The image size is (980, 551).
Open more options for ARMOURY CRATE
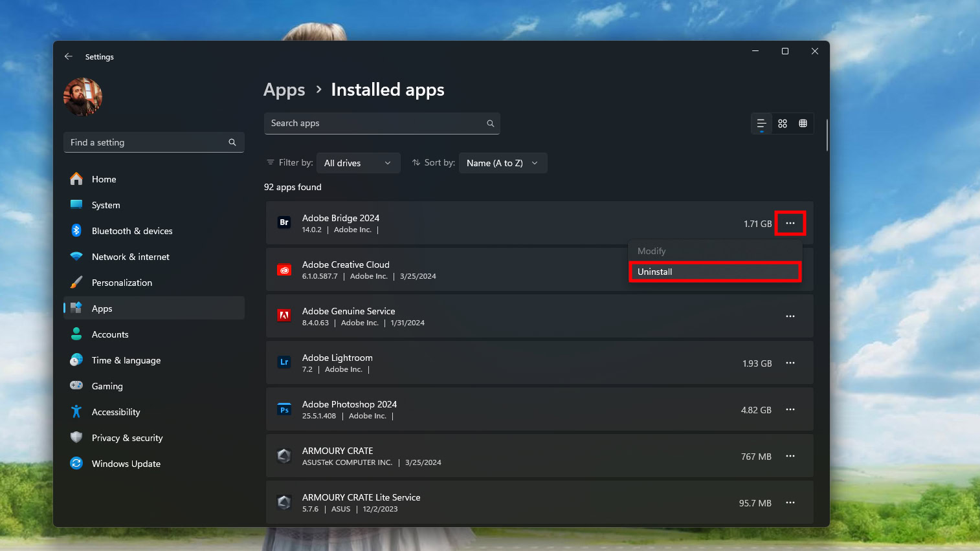click(x=790, y=457)
